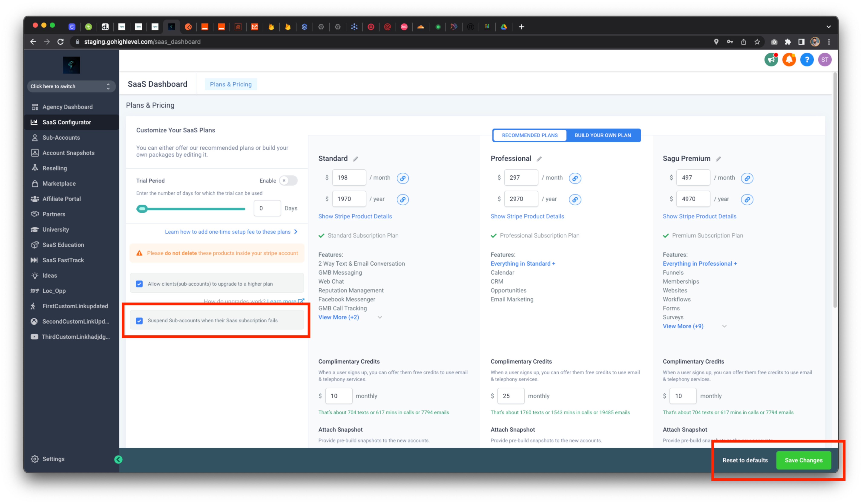Click the Agency Dashboard sidebar icon

[x=34, y=107]
